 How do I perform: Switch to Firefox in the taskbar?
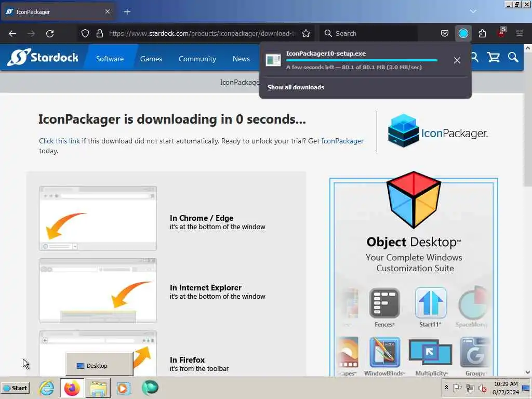(x=72, y=388)
